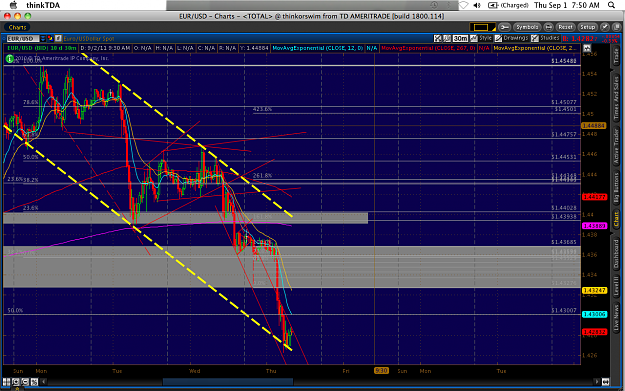Image resolution: width=625 pixels, height=391 pixels.
Task: Click the 1.42832 red price label
Action: pos(594,332)
